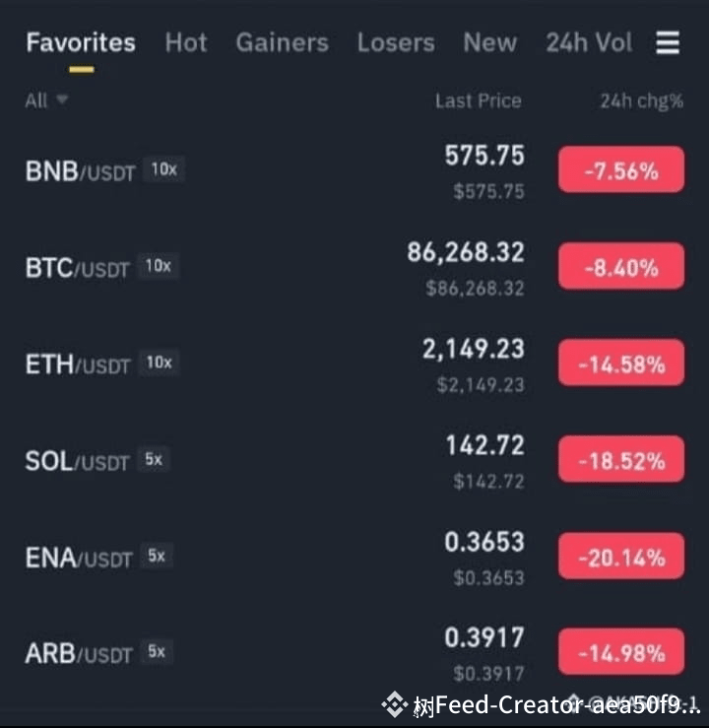Open the Losers tab
This screenshot has width=709, height=728.
pos(396,42)
